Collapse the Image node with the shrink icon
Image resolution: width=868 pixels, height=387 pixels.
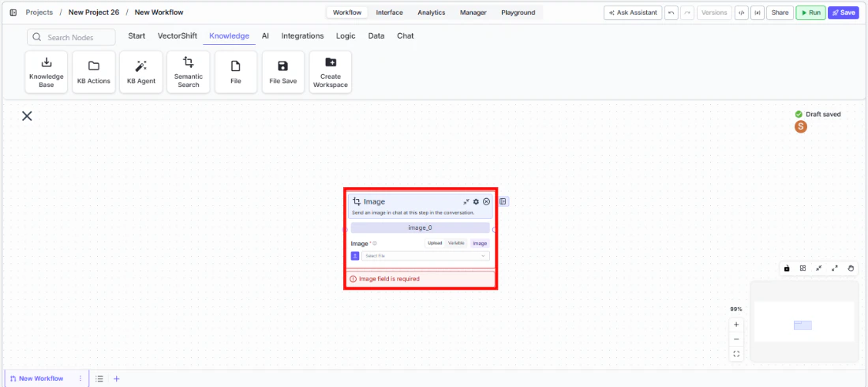pos(466,202)
